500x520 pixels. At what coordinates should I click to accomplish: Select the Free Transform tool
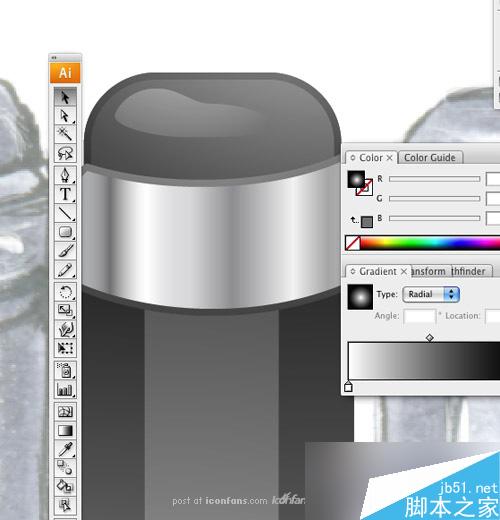pos(65,348)
